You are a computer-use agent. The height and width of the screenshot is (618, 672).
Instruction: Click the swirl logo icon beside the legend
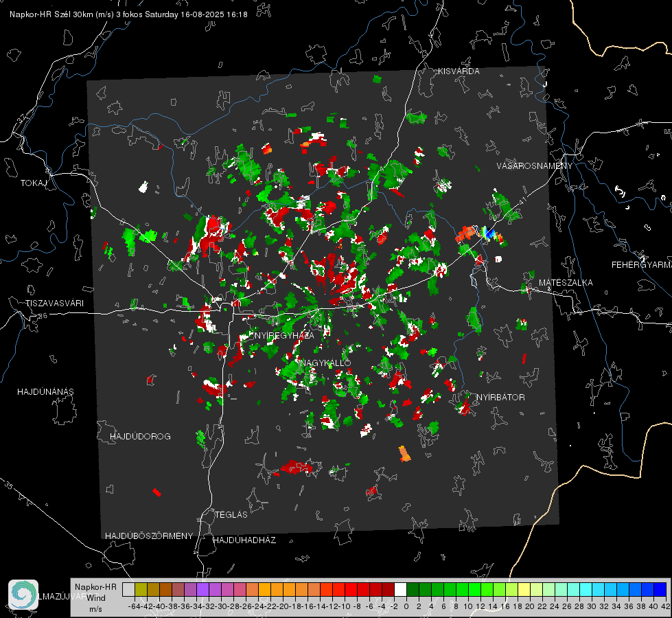click(23, 595)
